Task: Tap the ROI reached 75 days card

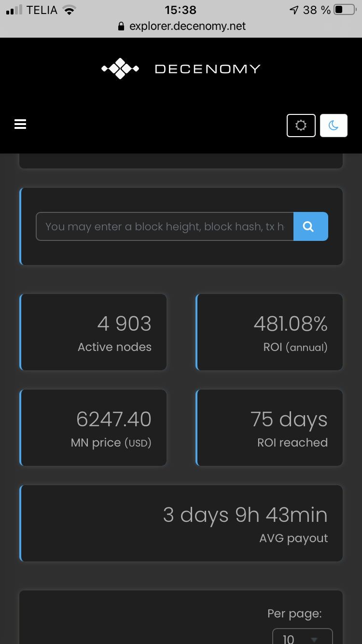Action: coord(269,428)
